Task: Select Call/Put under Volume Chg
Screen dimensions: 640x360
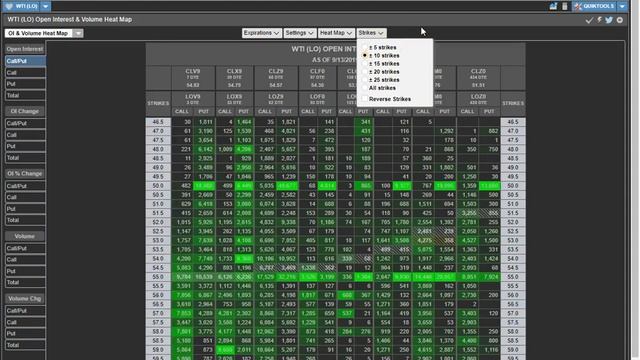Action: 25,311
